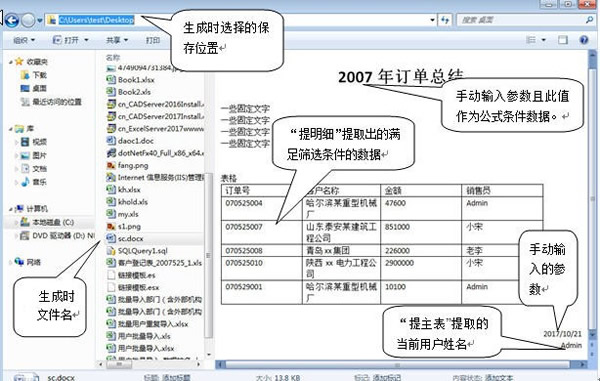Screen dimensions: 600x381
Task: Click the address bar refresh icon
Action: [x=445, y=20]
